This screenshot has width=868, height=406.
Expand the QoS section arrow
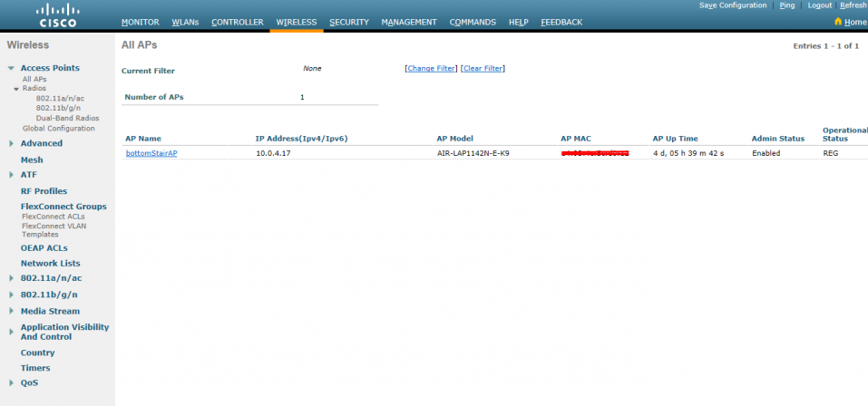11,382
